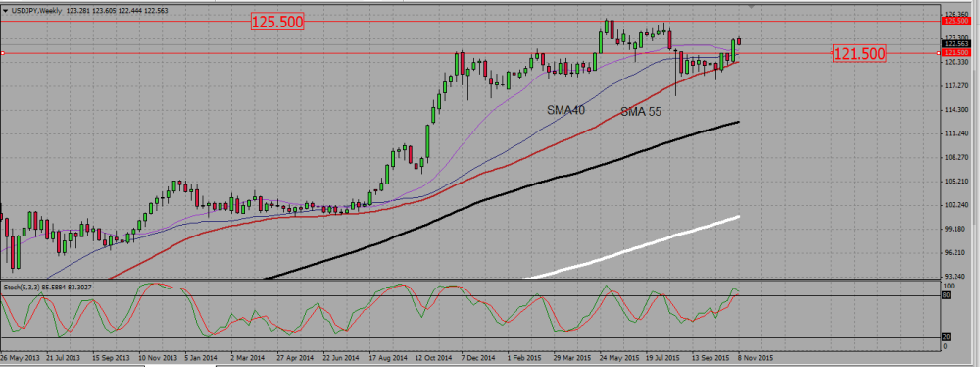The image size is (980, 367).
Task: Click the chart shift triangle marker at top
Action: click(751, 6)
